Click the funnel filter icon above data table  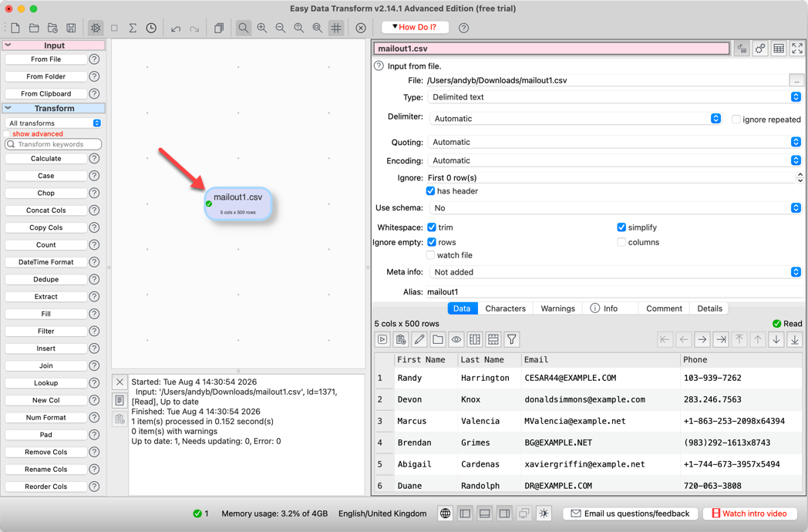[x=512, y=339]
